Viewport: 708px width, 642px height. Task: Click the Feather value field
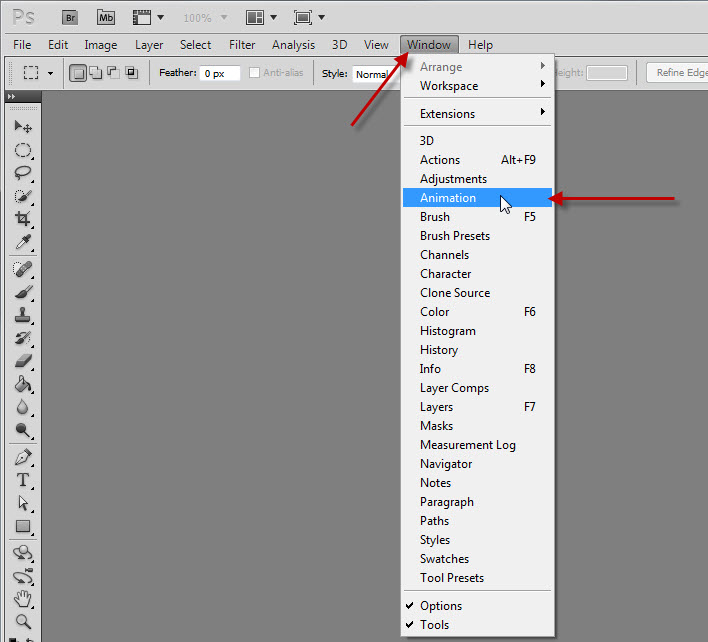(220, 74)
